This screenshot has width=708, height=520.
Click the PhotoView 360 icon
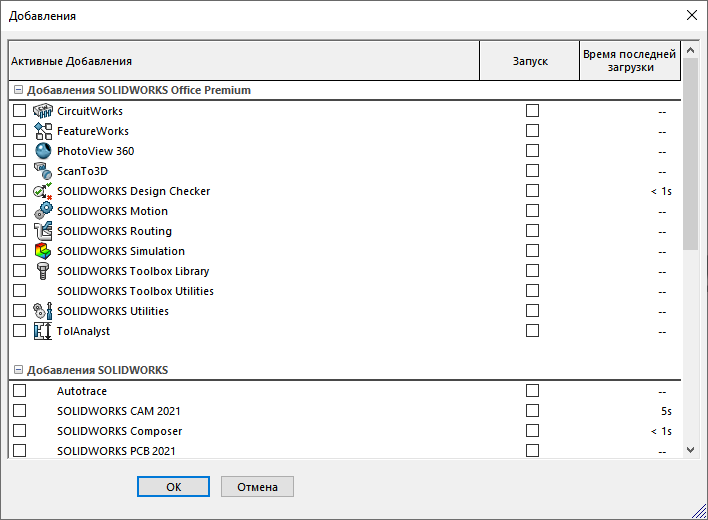coord(43,151)
